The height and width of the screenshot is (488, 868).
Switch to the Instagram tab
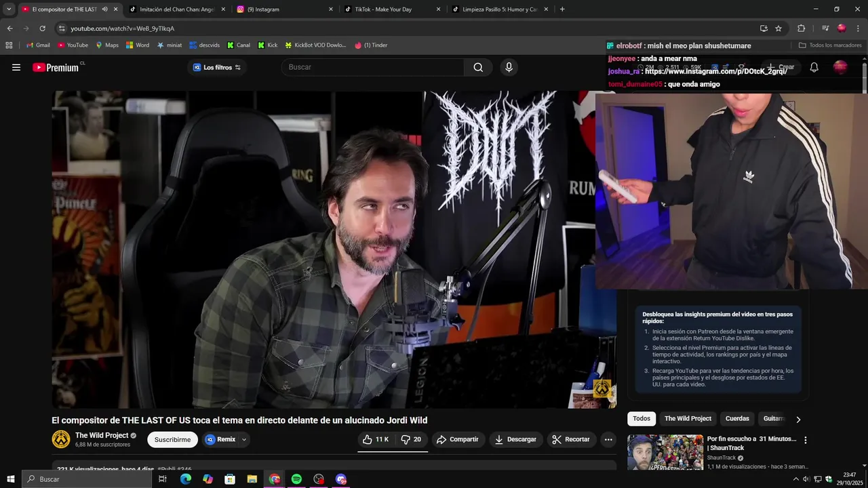(x=285, y=9)
